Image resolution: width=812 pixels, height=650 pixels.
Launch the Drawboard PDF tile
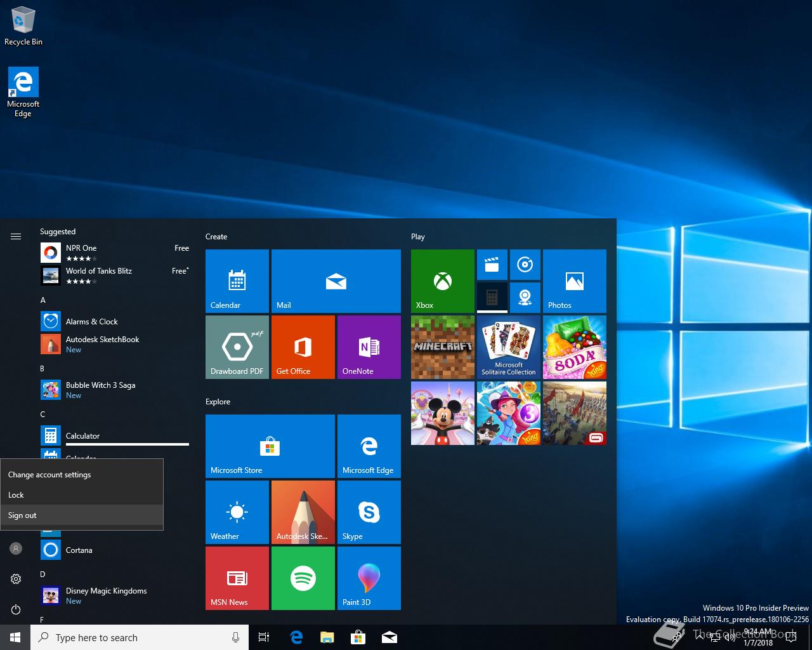(x=237, y=347)
